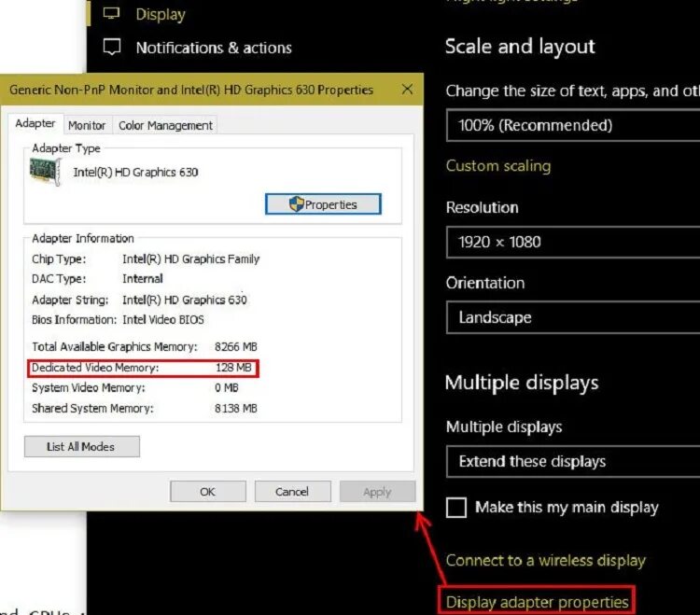Screen dimensions: 700x615
Task: Open the Landscape orientation dropdown
Action: point(573,317)
